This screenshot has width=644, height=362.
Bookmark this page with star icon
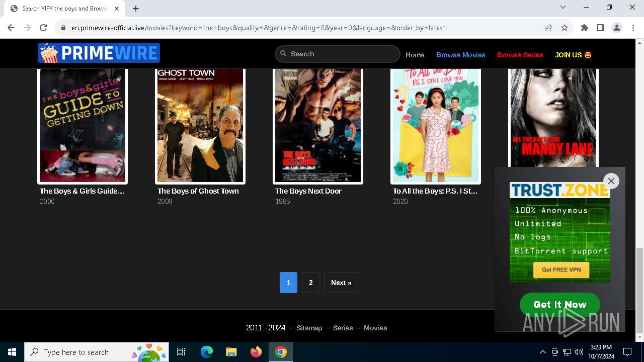565,28
